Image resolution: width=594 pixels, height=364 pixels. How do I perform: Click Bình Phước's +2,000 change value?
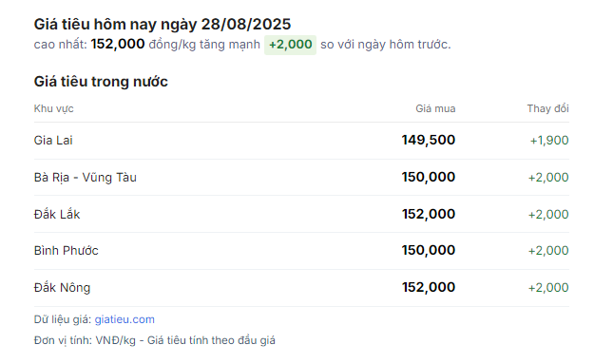click(x=548, y=251)
